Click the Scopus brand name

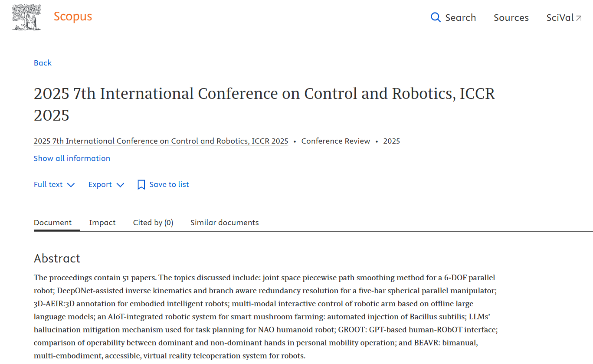pos(73,16)
